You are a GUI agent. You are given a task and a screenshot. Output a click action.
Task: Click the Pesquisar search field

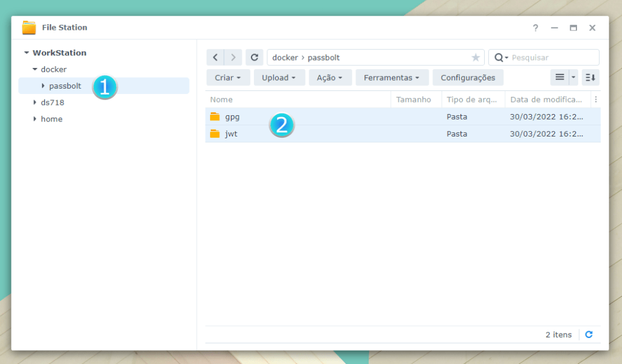pyautogui.click(x=553, y=58)
